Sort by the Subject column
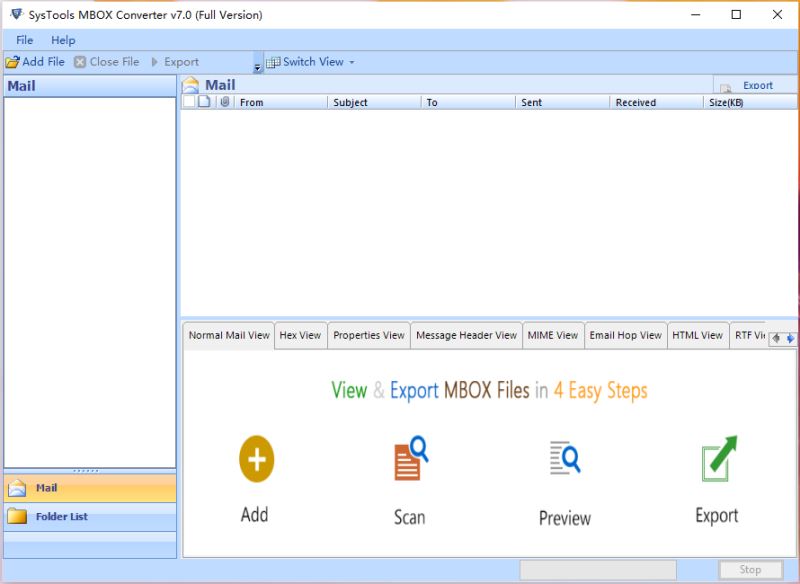Screen dimensions: 800x584 [x=374, y=103]
